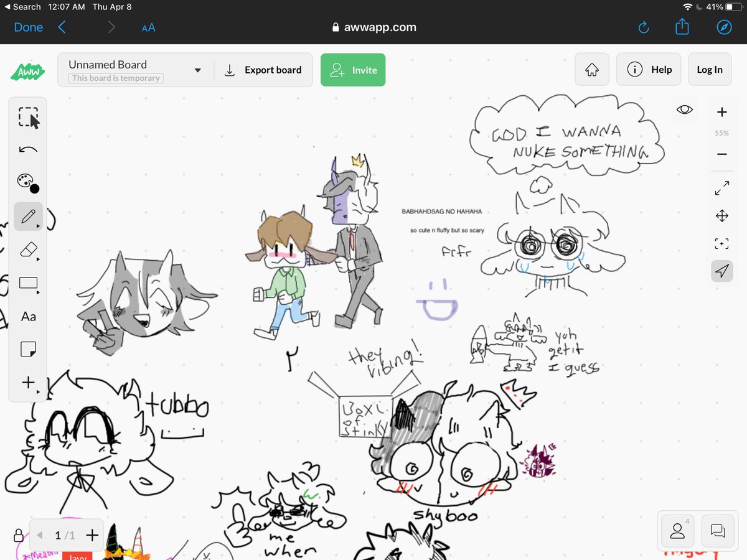Toggle the pointer navigation arrow

coord(722,271)
